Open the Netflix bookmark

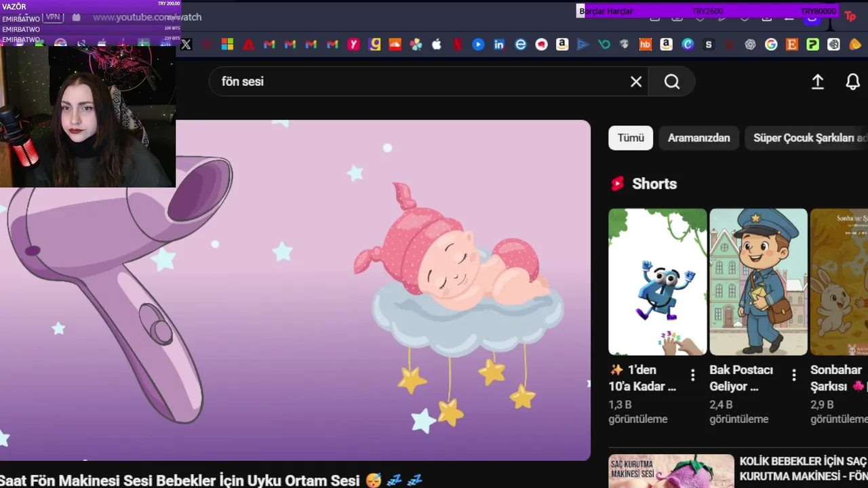(x=458, y=45)
